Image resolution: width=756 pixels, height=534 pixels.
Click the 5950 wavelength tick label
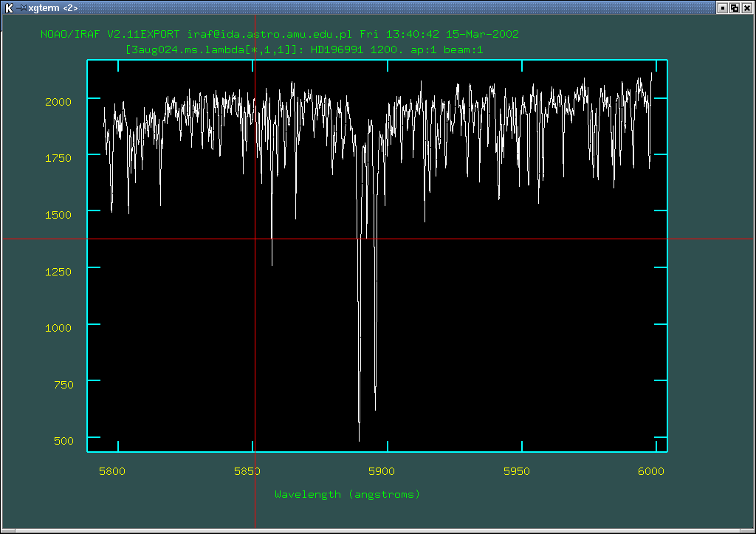517,471
